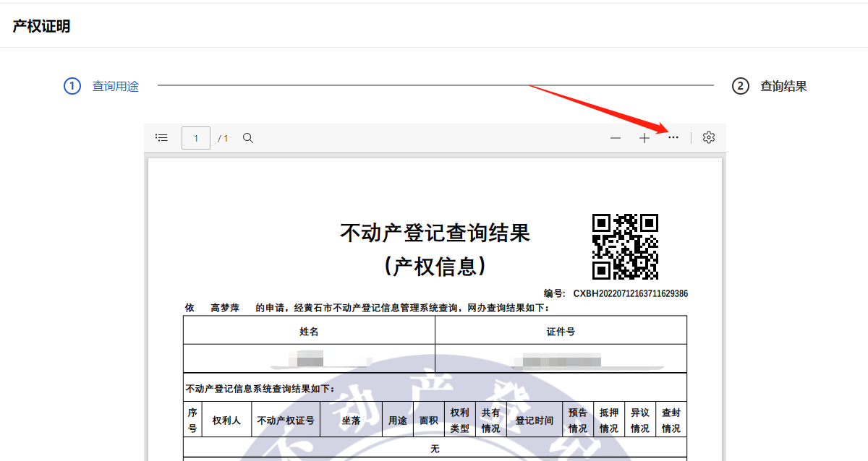Image resolution: width=868 pixels, height=461 pixels.
Task: Click the 用途 table header
Action: (397, 421)
